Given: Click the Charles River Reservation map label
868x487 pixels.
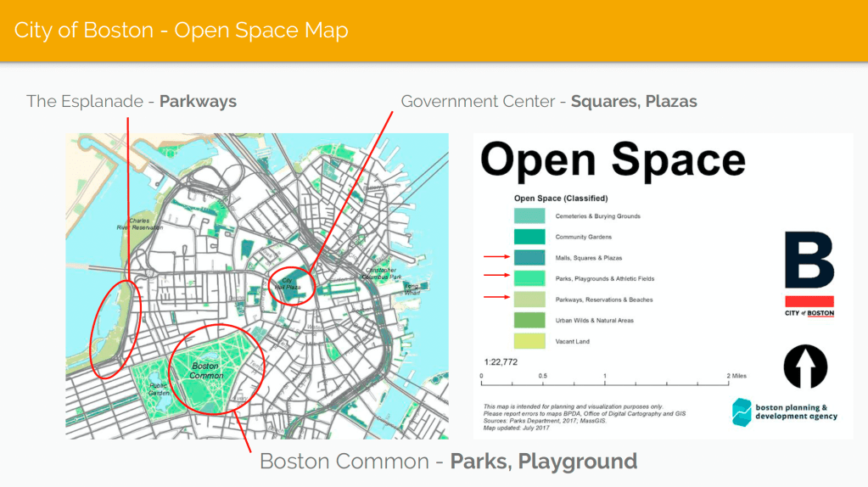Looking at the screenshot, I should click(140, 225).
